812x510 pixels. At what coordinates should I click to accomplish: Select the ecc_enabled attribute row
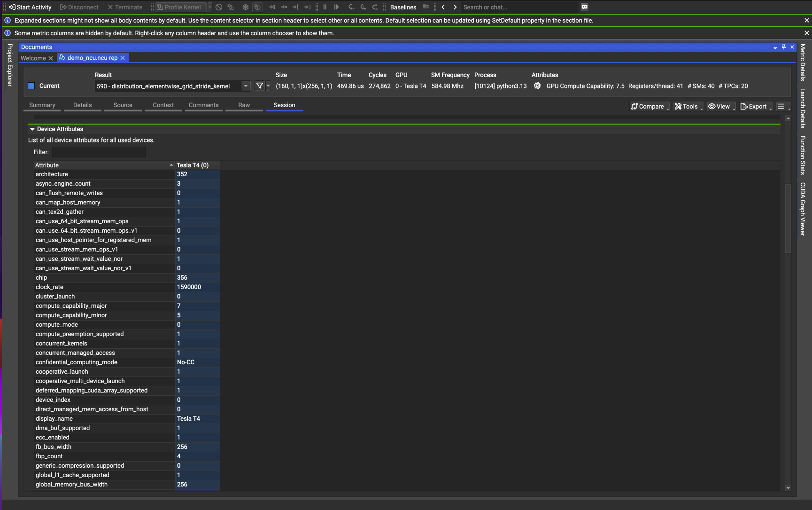[x=127, y=437]
